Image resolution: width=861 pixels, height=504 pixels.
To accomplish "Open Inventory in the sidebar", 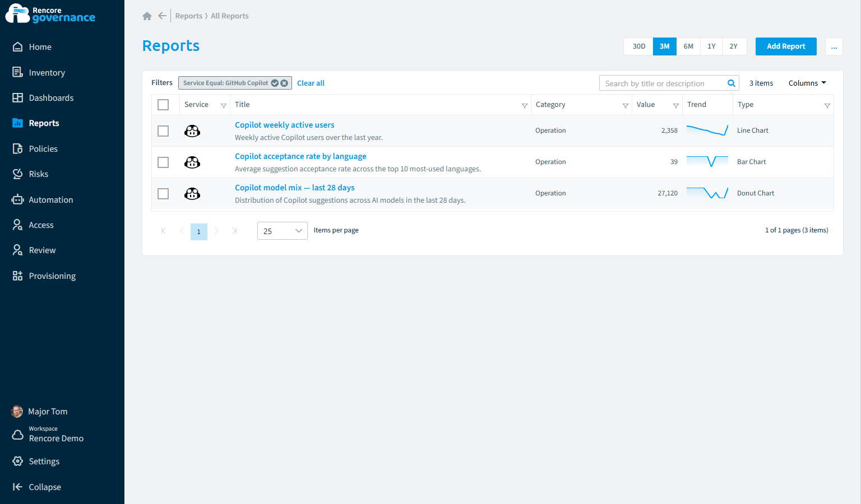I will (47, 73).
